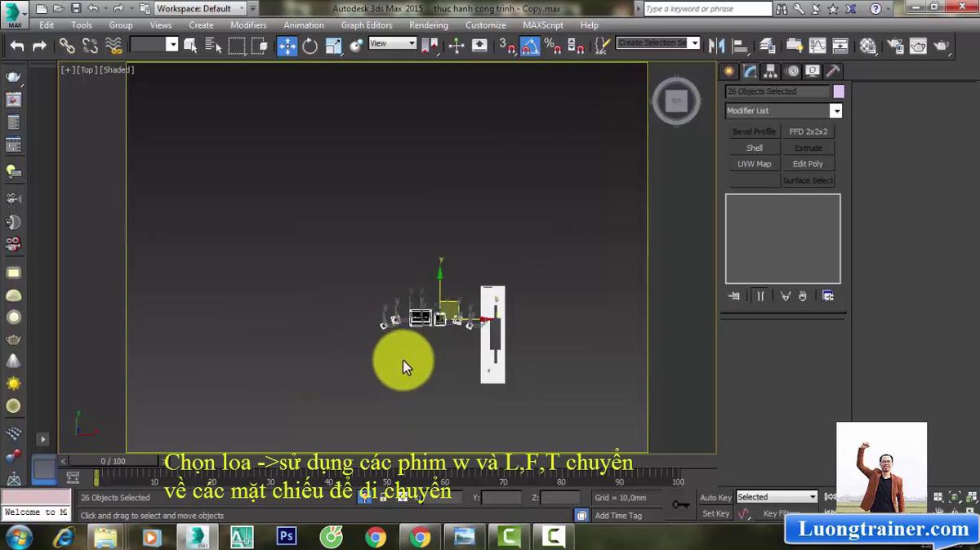Click the UVW Map modifier button
Image resolution: width=980 pixels, height=550 pixels.
(x=754, y=164)
